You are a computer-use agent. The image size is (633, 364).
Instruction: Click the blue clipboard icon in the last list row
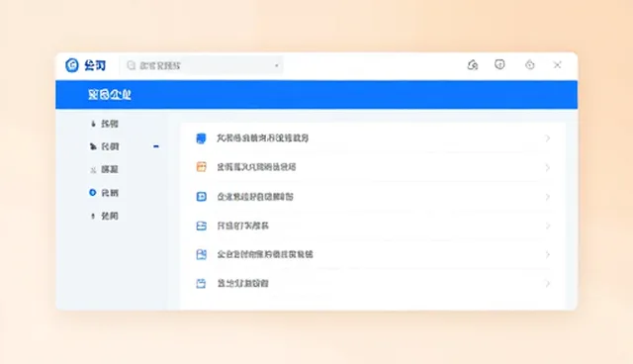(201, 283)
